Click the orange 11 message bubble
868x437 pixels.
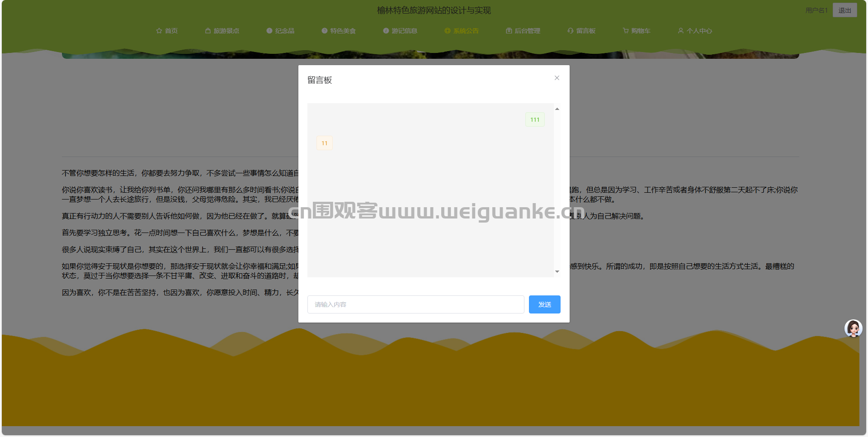tap(325, 143)
